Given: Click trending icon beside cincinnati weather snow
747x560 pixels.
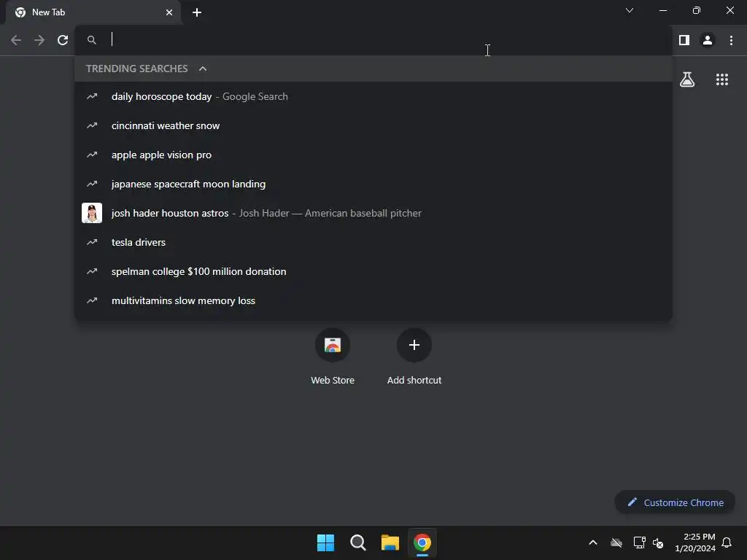Looking at the screenshot, I should pyautogui.click(x=92, y=125).
